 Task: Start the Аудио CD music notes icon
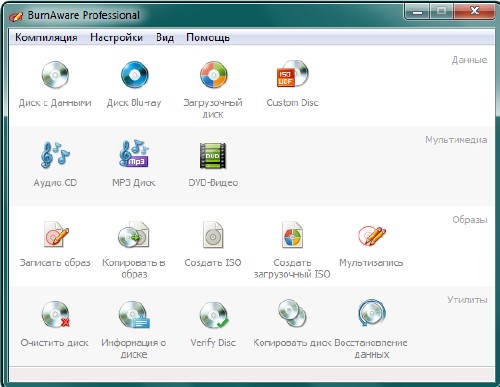(55, 154)
